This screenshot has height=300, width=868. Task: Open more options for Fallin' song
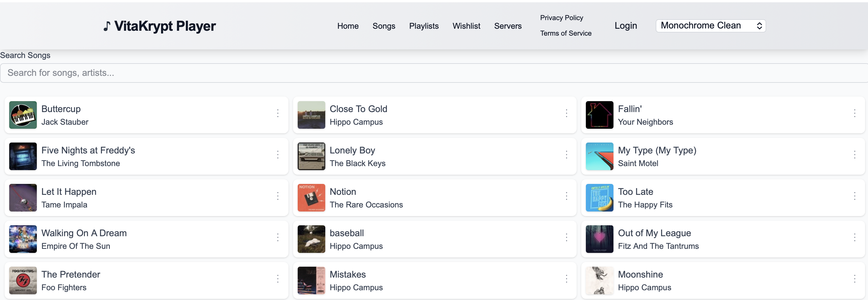tap(854, 113)
